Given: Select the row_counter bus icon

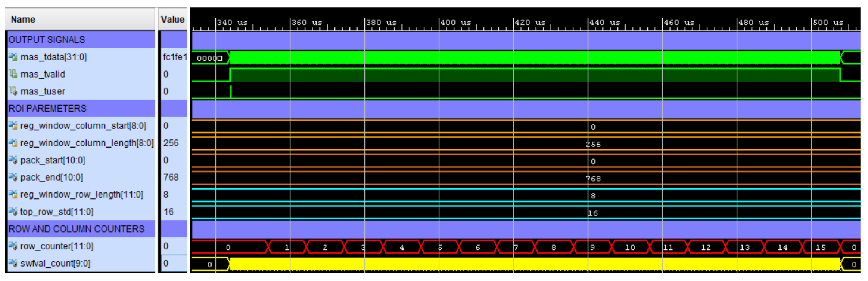Looking at the screenshot, I should point(13,246).
